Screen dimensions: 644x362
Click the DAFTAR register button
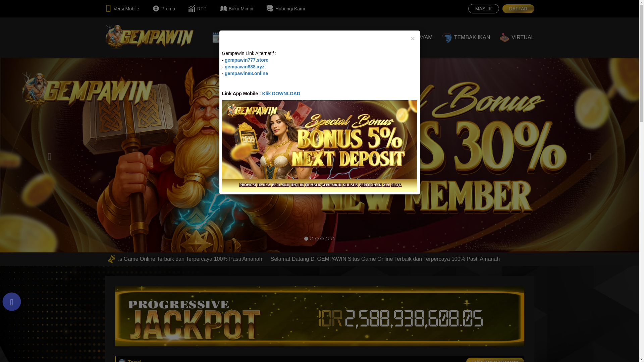tap(518, 9)
